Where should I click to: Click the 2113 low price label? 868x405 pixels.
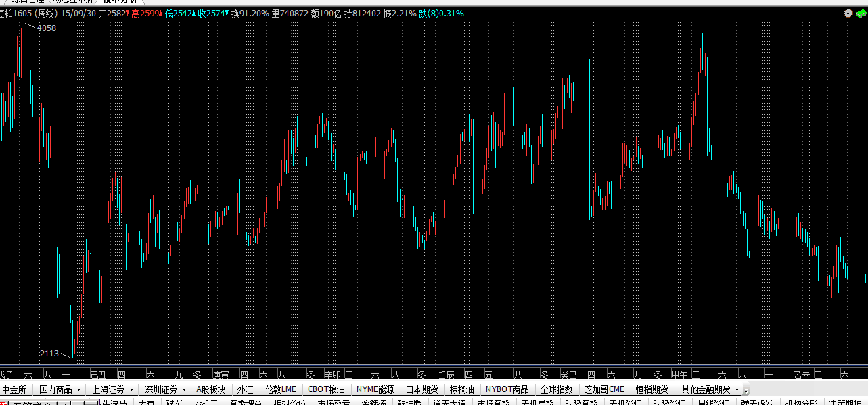point(49,353)
